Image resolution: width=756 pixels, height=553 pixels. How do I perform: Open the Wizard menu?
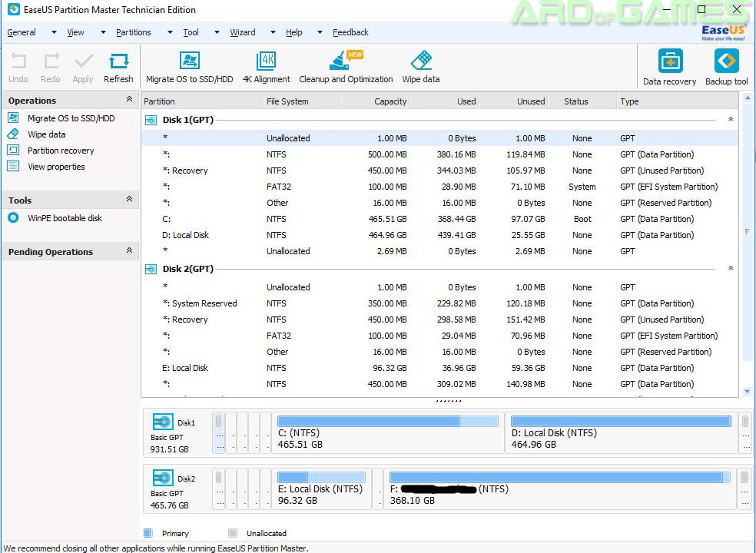click(x=243, y=32)
